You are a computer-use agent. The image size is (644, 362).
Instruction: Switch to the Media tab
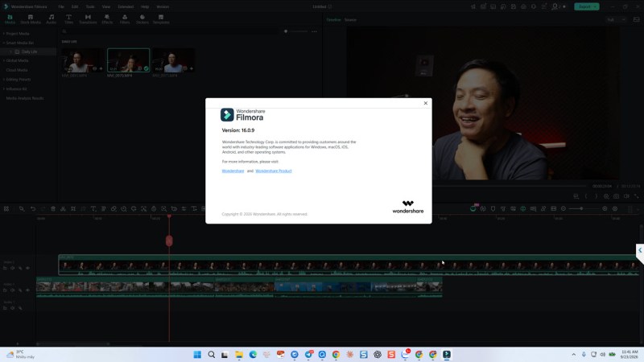tap(10, 19)
